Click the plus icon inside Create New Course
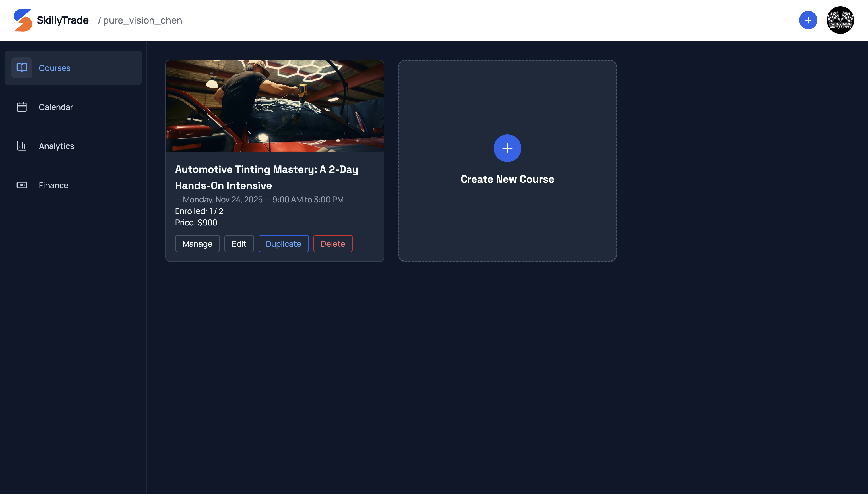 pos(507,148)
